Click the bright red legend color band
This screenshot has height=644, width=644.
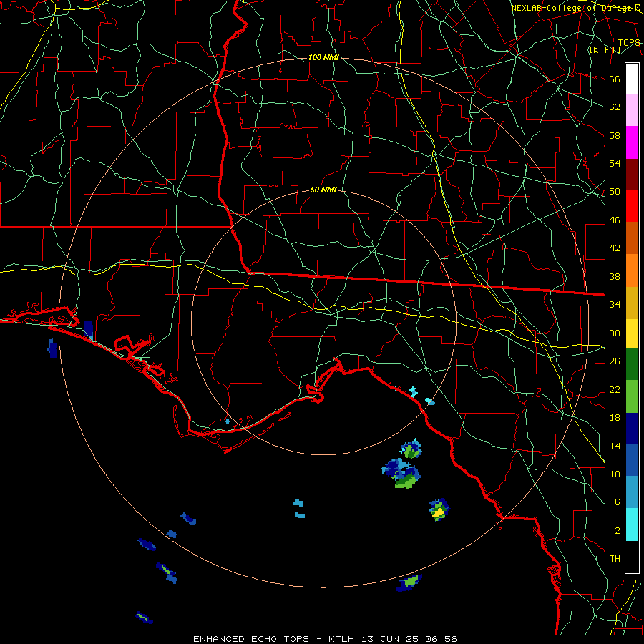coord(632,206)
